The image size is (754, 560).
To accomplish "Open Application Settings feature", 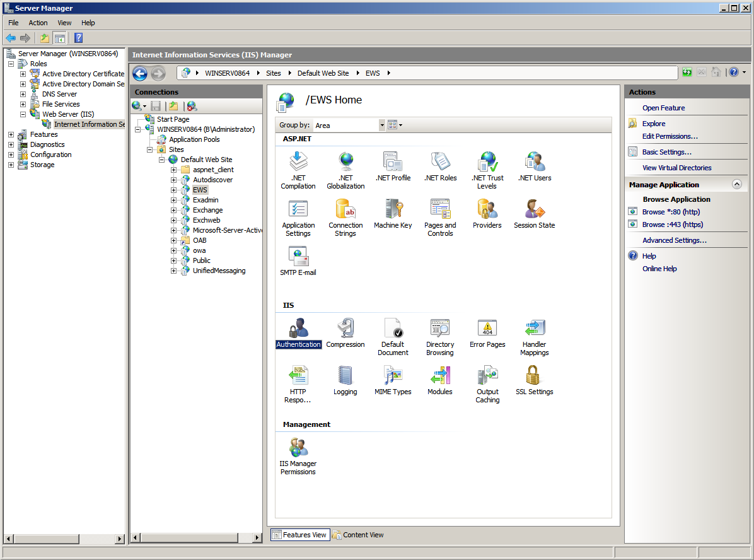I will (x=298, y=218).
